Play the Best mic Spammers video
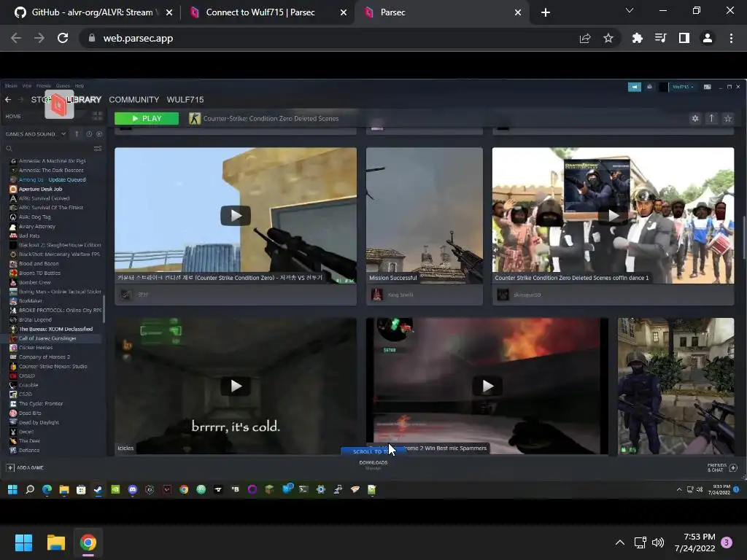The image size is (747, 560). [487, 386]
